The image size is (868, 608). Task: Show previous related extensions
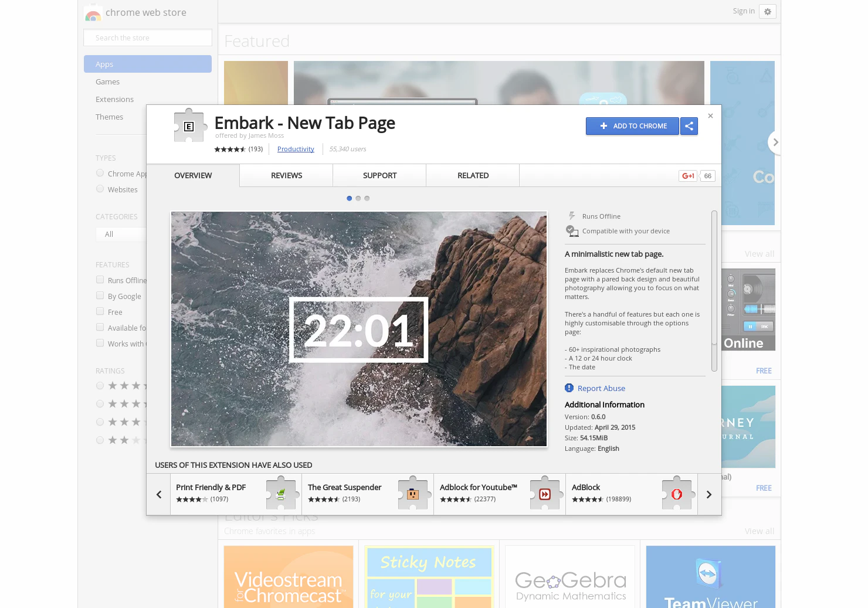pos(158,494)
